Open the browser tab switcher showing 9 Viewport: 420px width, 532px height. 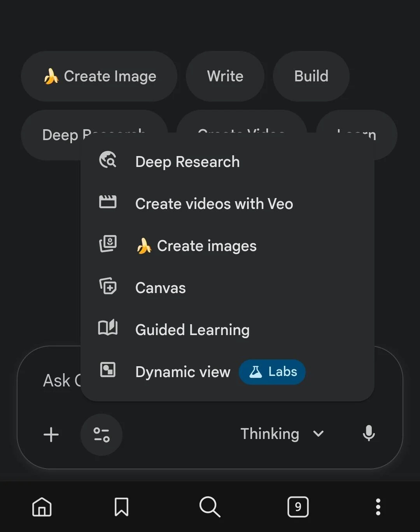click(x=298, y=507)
